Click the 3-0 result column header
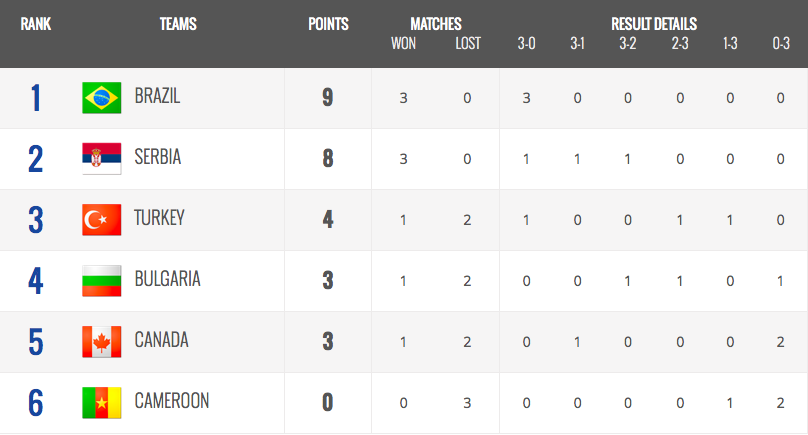This screenshot has height=435, width=808. 527,43
